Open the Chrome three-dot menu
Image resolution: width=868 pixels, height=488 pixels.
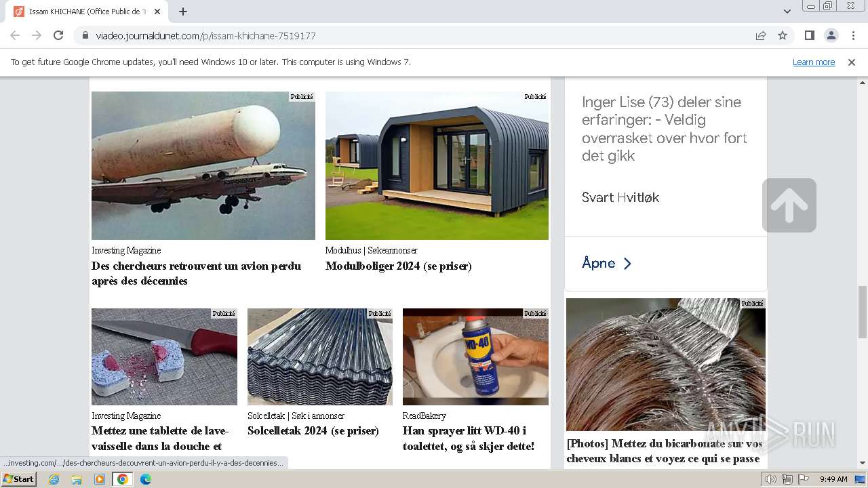pos(853,35)
